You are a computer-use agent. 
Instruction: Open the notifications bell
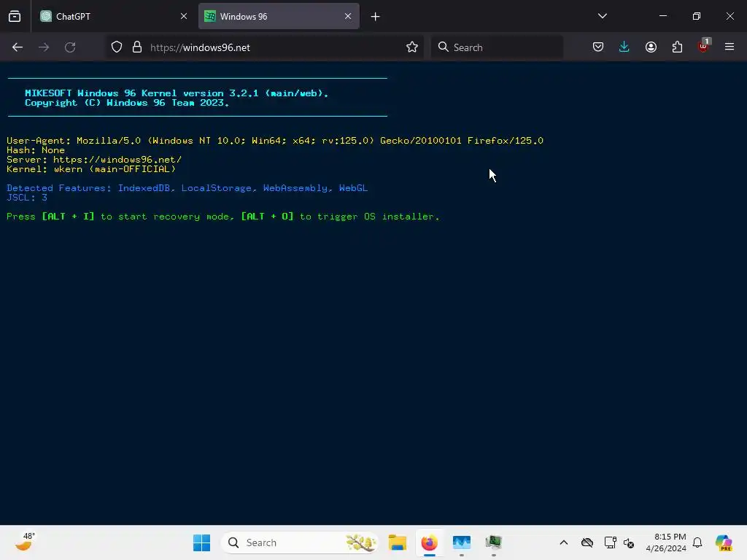click(x=697, y=542)
